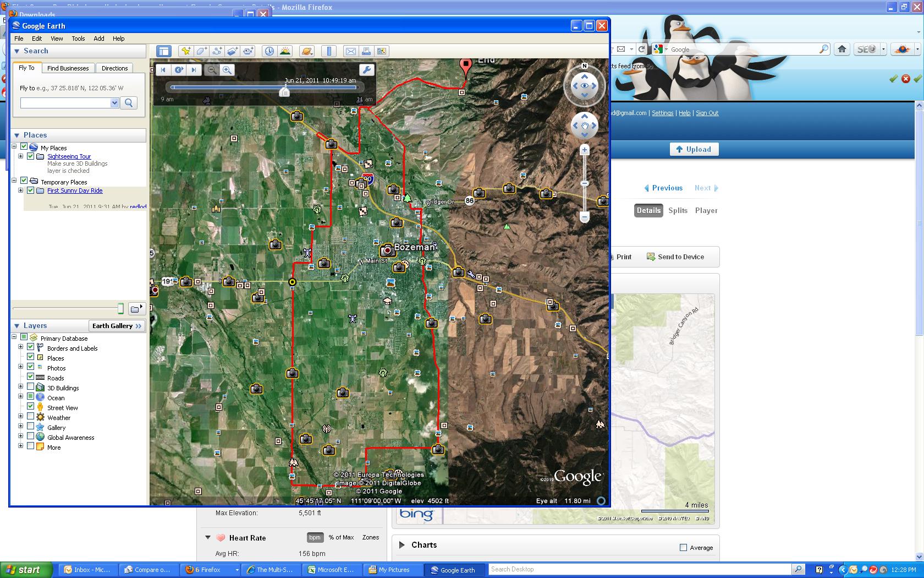Select the Add Path tool
The height and width of the screenshot is (578, 924).
coord(217,51)
